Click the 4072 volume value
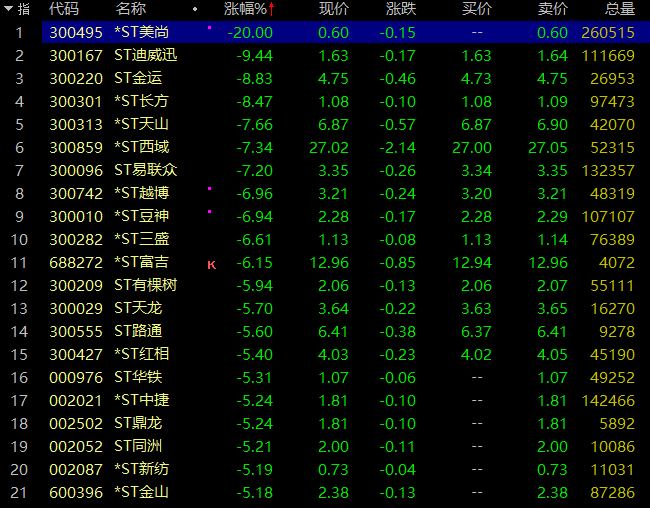Image resolution: width=650 pixels, height=508 pixels. pyautogui.click(x=617, y=263)
